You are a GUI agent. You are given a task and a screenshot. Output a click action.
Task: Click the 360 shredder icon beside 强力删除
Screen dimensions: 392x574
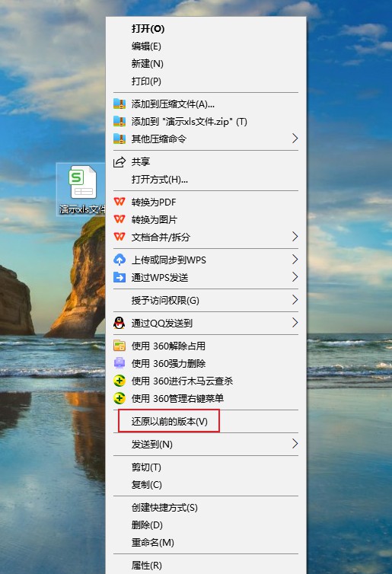120,363
